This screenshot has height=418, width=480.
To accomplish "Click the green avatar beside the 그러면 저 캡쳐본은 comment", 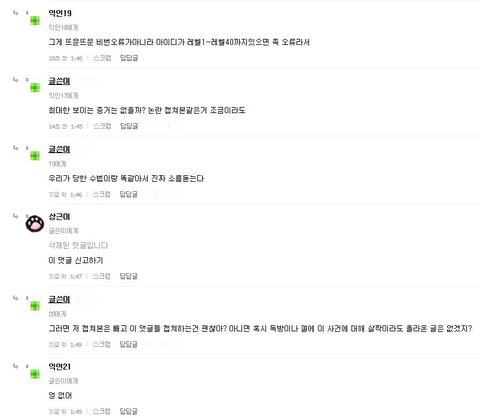I will 35,306.
